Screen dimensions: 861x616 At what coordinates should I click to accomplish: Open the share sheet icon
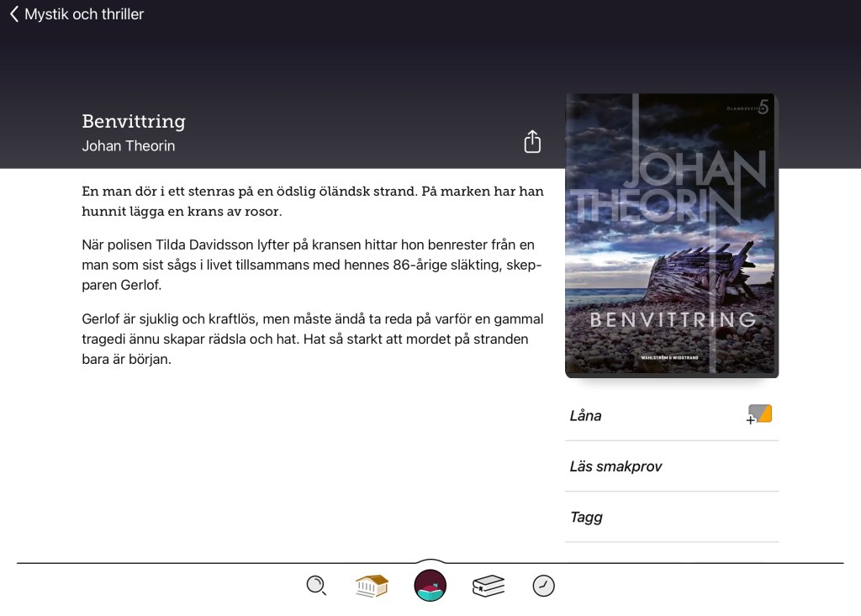tap(532, 142)
